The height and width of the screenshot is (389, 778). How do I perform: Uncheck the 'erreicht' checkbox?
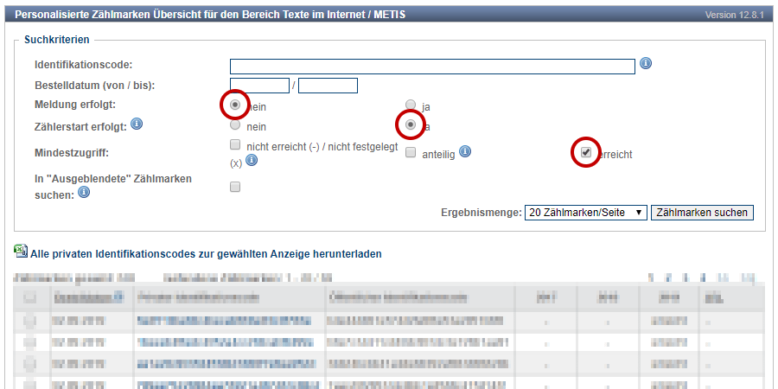586,152
